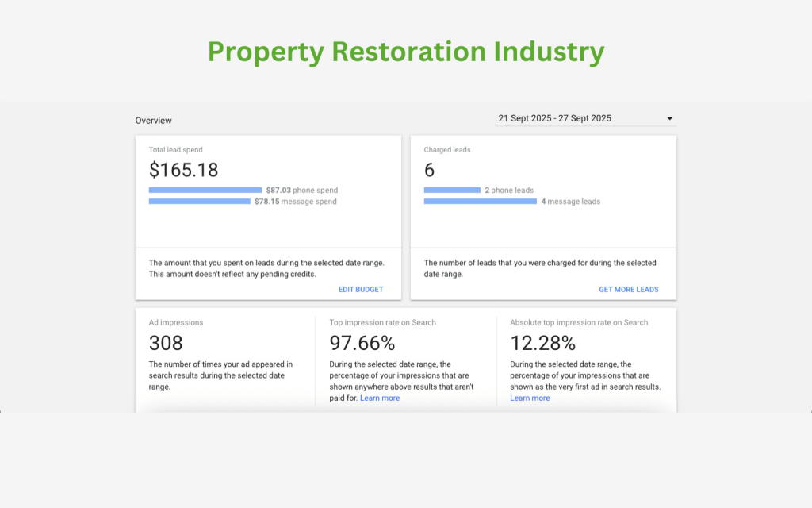The width and height of the screenshot is (812, 508).
Task: Click the $87.03 phone spend label
Action: (x=302, y=190)
